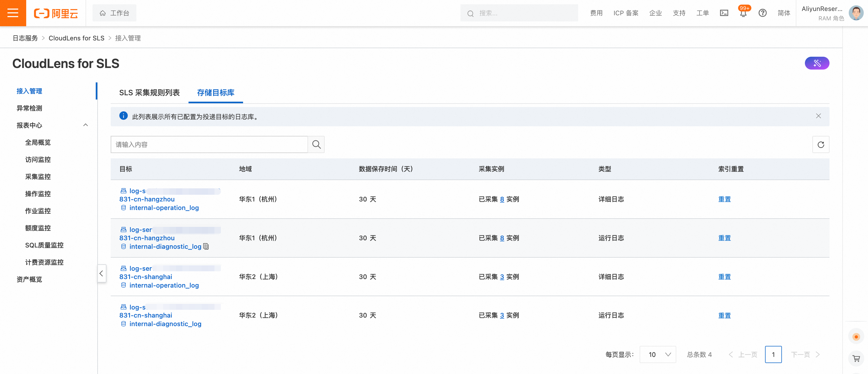Open 额度监控 report
This screenshot has width=868, height=374.
[x=38, y=228]
